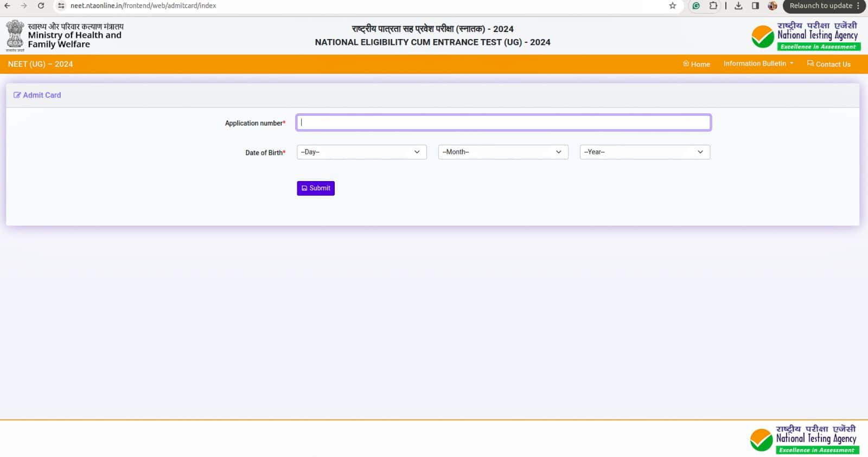The height and width of the screenshot is (457, 868).
Task: Open the Day dropdown for date of birth
Action: click(x=361, y=152)
